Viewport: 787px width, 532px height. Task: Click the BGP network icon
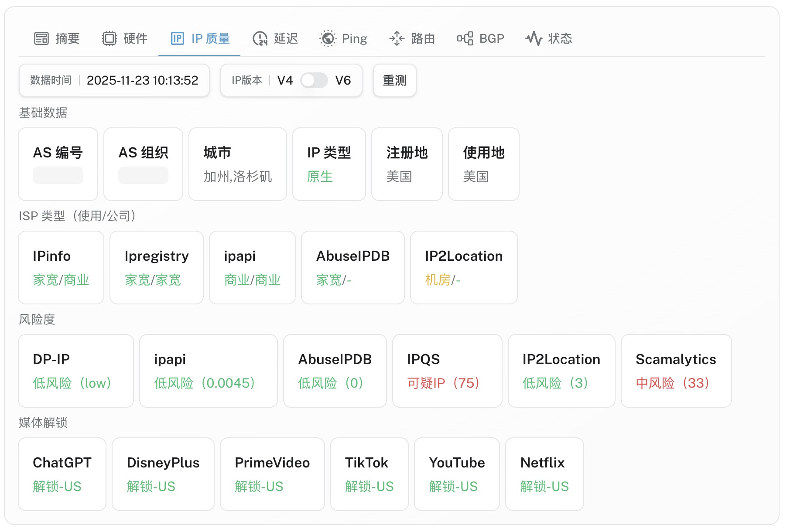(465, 38)
